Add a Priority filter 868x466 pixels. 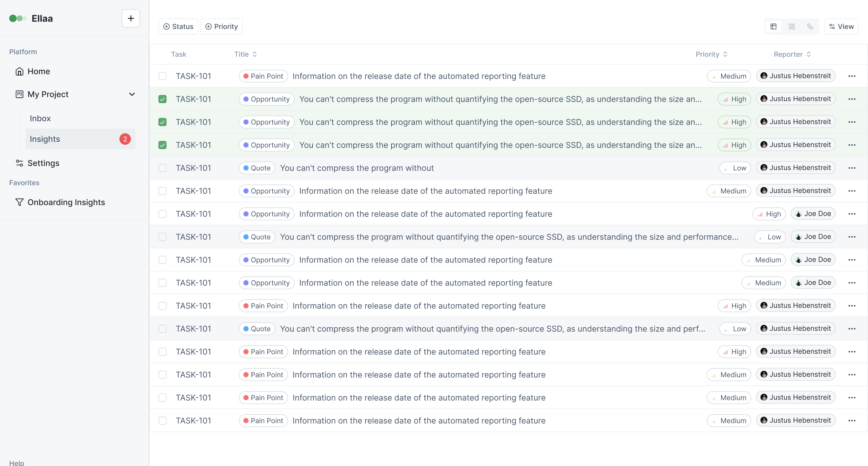coord(221,26)
